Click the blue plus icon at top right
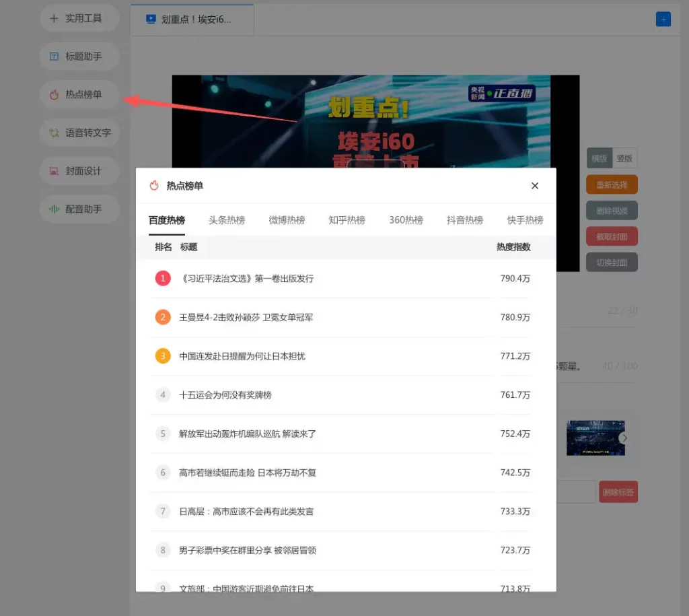Viewport: 689px width, 616px height. pos(663,20)
